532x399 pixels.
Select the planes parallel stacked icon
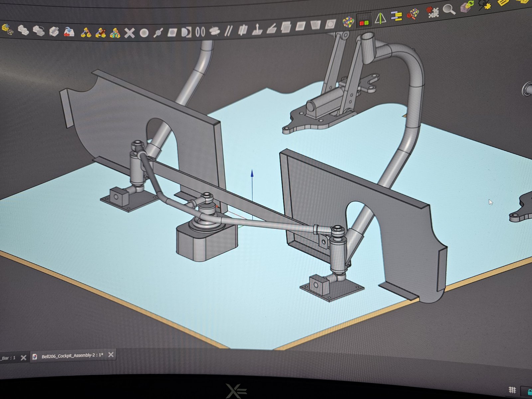[286, 27]
